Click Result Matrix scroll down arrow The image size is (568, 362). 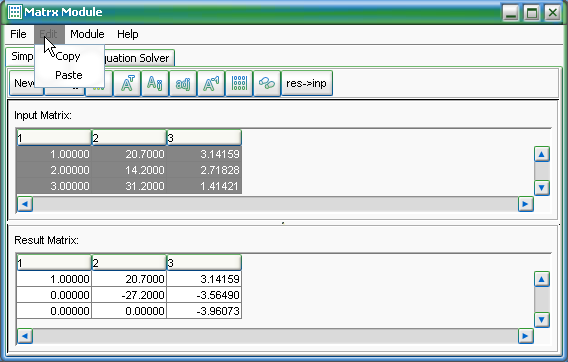pyautogui.click(x=542, y=320)
